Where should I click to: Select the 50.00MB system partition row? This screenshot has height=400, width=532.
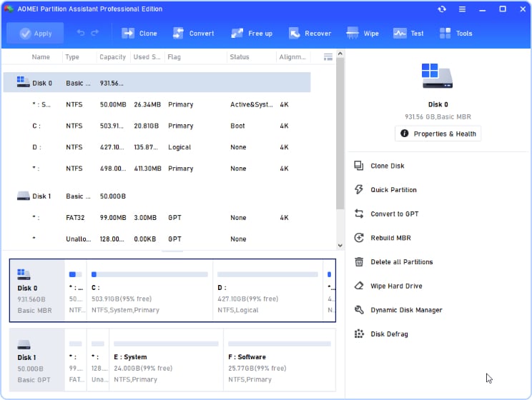pos(157,104)
